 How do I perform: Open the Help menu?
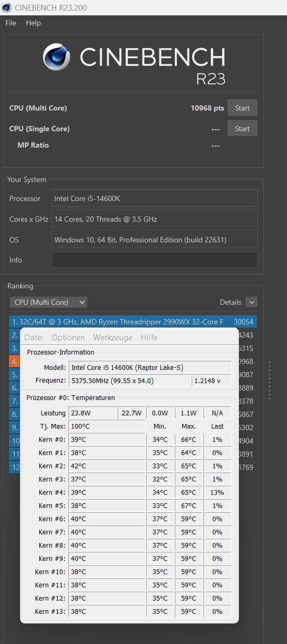(x=33, y=23)
